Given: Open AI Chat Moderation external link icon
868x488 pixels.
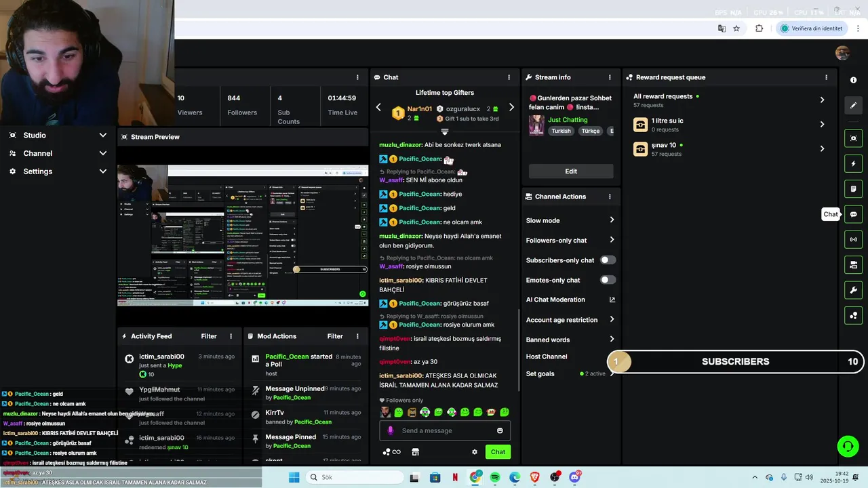Looking at the screenshot, I should pyautogui.click(x=612, y=300).
